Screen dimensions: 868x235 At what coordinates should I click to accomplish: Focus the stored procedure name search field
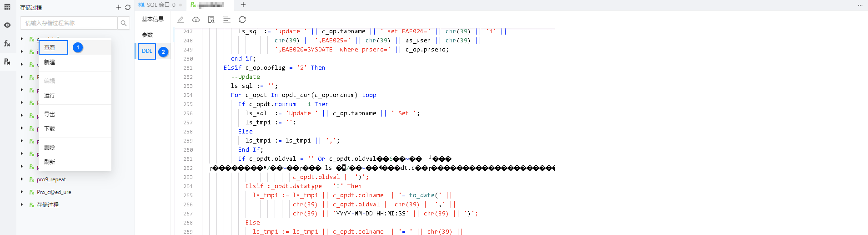[68, 23]
